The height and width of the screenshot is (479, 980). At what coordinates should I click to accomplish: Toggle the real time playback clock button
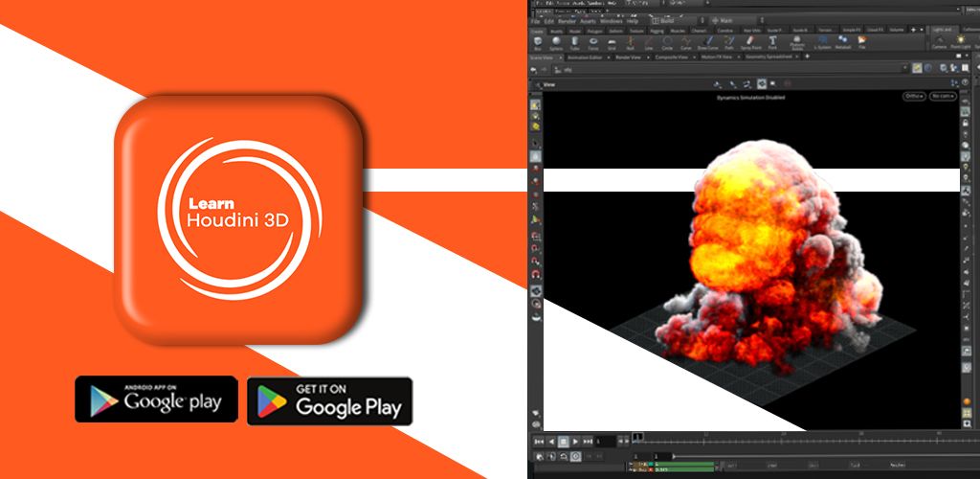(x=575, y=457)
